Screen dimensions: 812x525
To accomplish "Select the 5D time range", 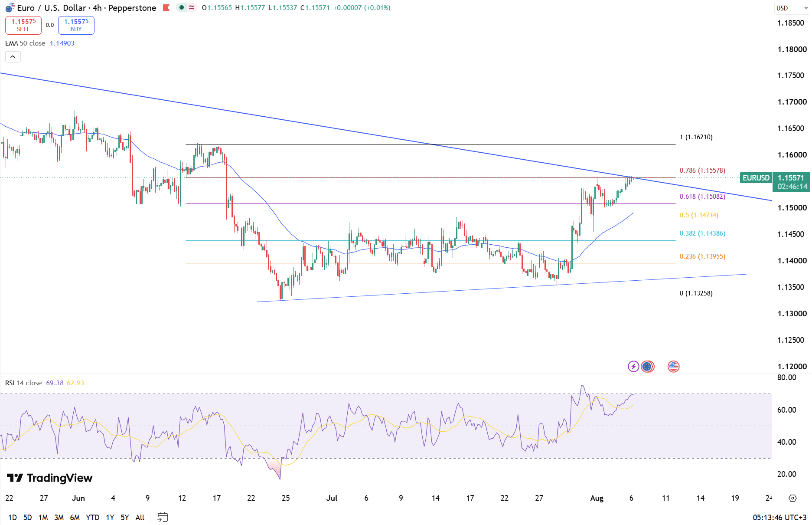I will [x=27, y=517].
